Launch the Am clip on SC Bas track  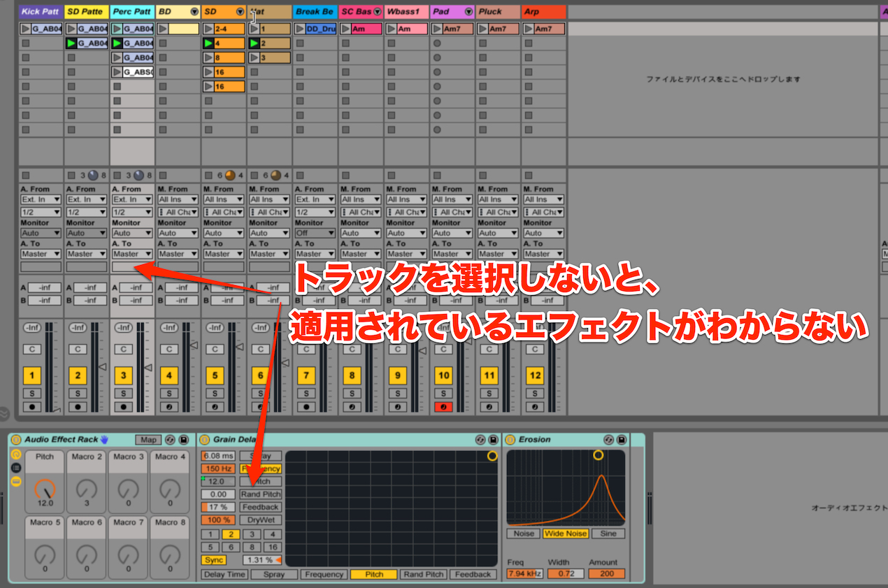[x=345, y=29]
